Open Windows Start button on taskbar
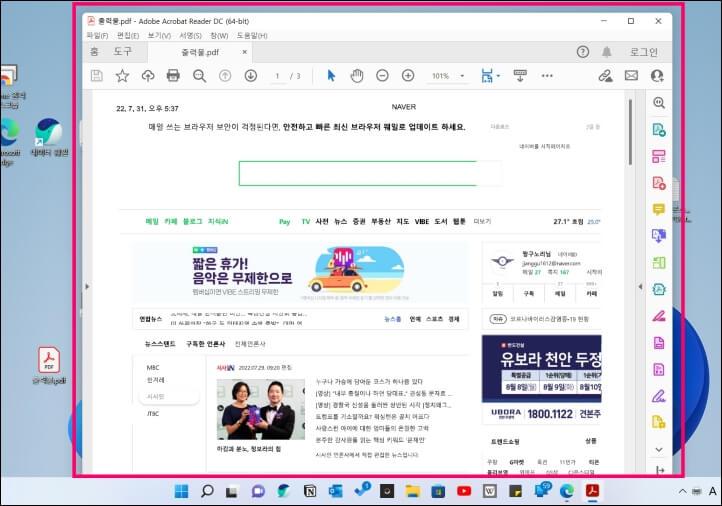This screenshot has height=506, width=722. [181, 491]
